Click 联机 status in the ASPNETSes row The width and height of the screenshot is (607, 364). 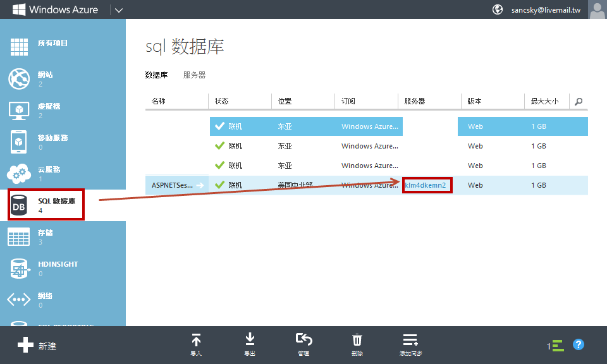(x=235, y=185)
